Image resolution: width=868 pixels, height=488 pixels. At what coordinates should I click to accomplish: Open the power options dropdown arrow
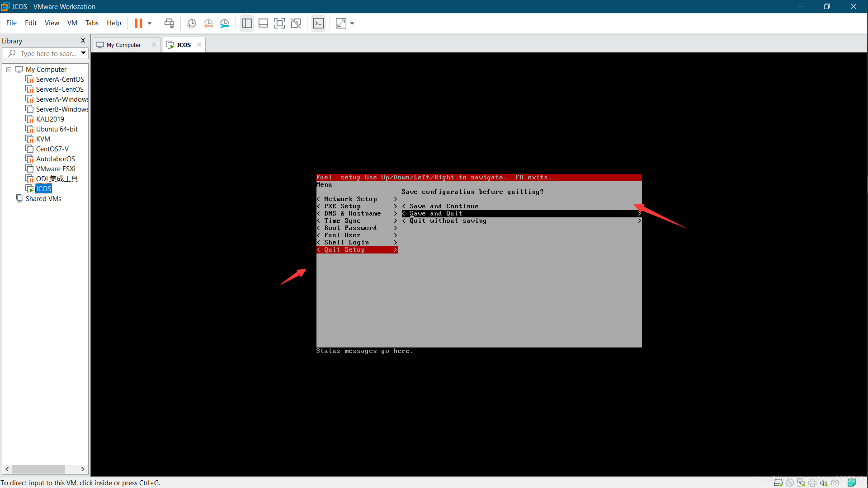click(x=150, y=23)
